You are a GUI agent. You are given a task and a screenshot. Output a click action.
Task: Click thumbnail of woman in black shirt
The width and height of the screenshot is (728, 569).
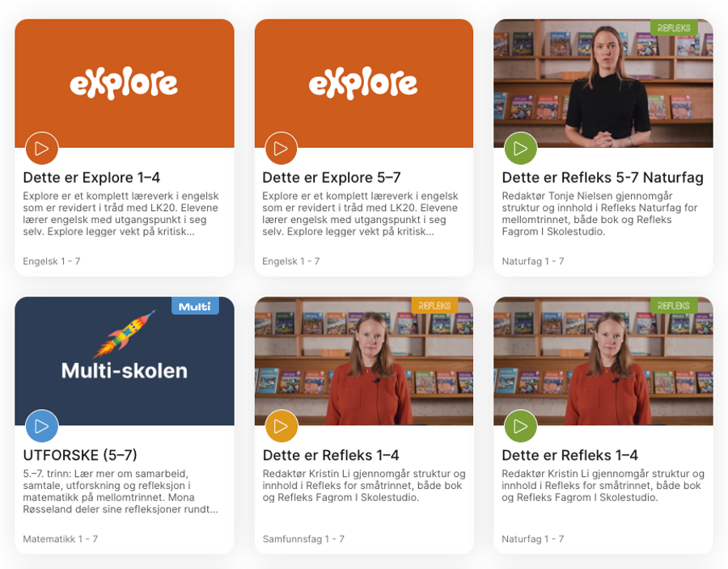point(603,83)
